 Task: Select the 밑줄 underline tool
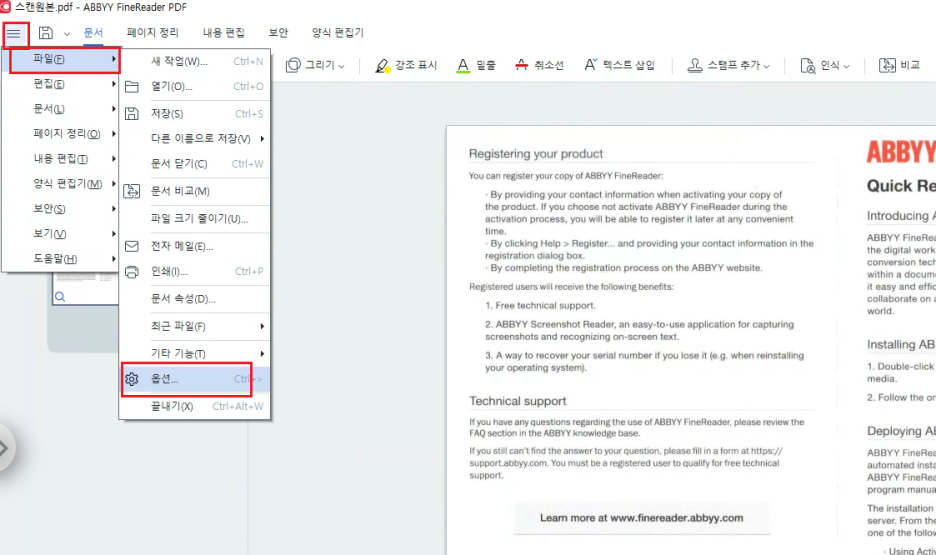[x=476, y=65]
